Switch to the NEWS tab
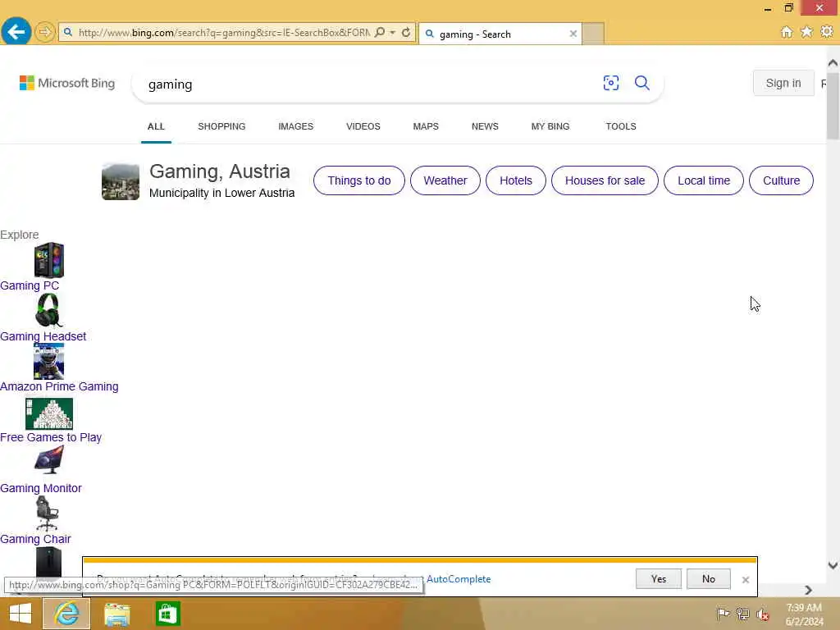 485,126
